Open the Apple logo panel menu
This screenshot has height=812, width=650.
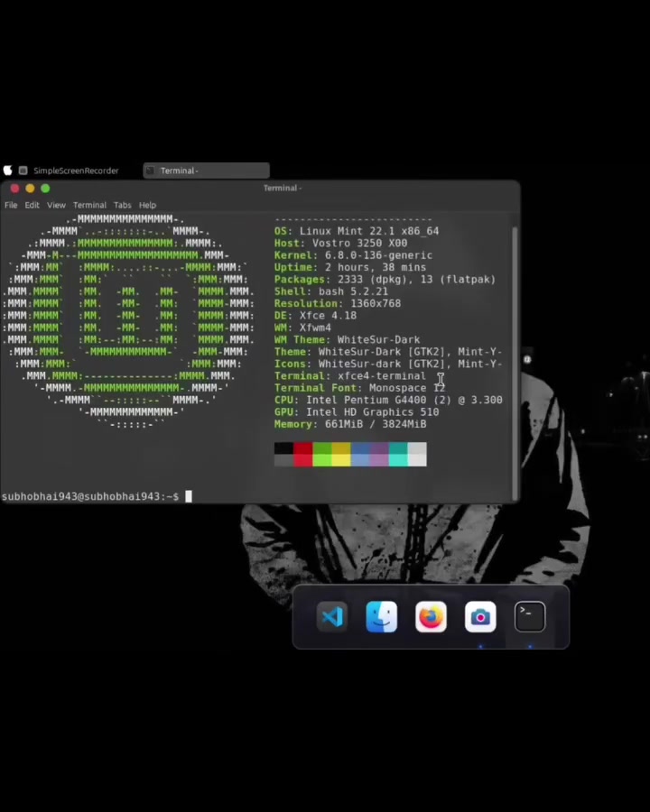pyautogui.click(x=8, y=171)
